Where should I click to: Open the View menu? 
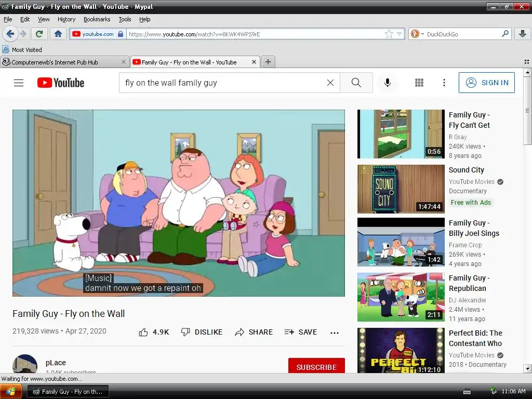pyautogui.click(x=44, y=19)
